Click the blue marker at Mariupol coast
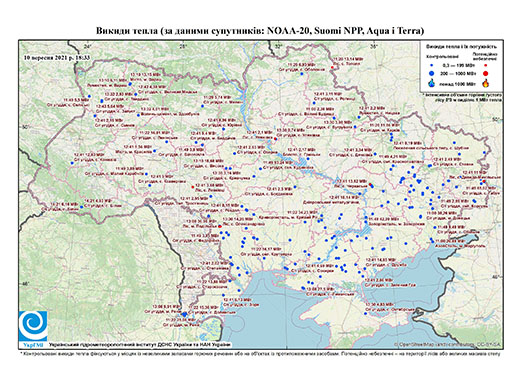Viewport: 520px width, 368px height. (x=432, y=241)
